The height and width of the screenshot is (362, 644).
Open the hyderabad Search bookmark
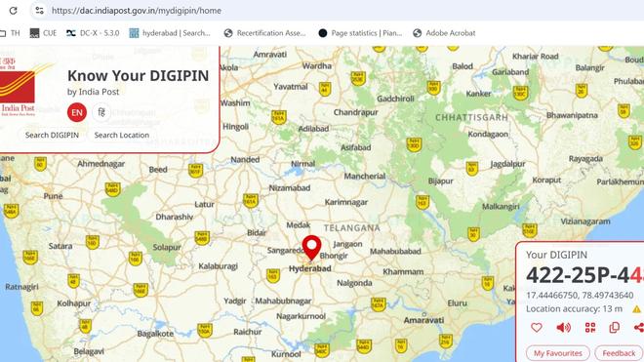coord(170,33)
